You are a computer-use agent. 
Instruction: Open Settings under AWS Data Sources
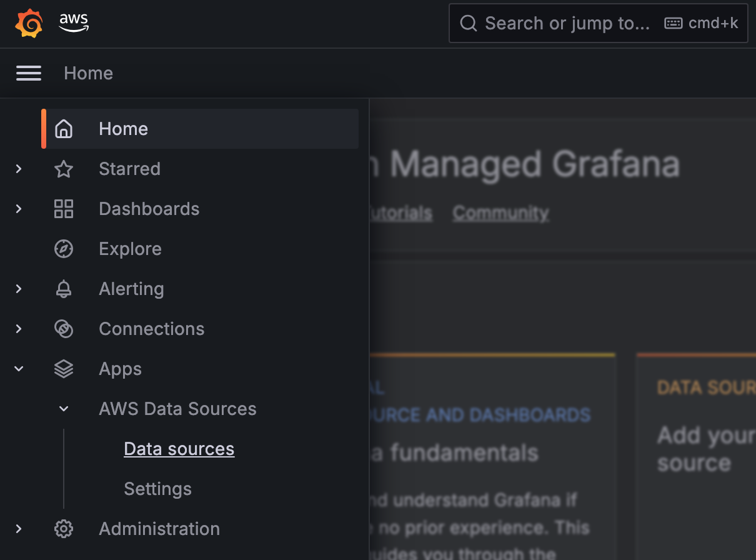pos(158,489)
